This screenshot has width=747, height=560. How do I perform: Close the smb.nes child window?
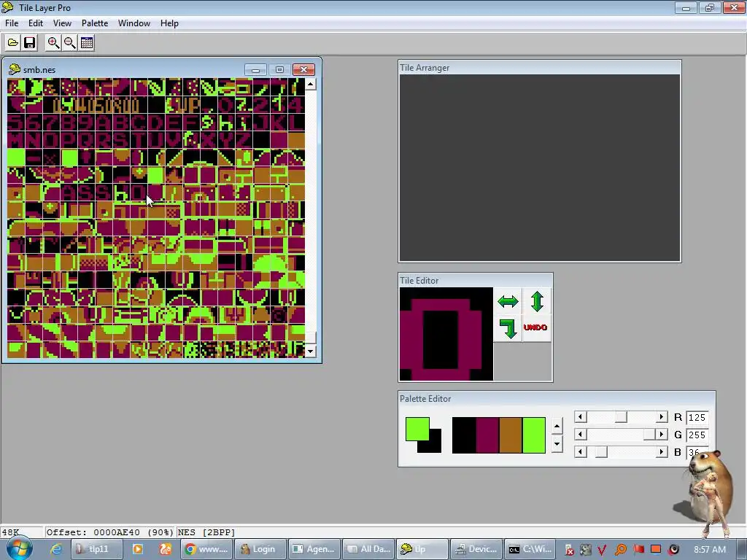click(x=303, y=70)
